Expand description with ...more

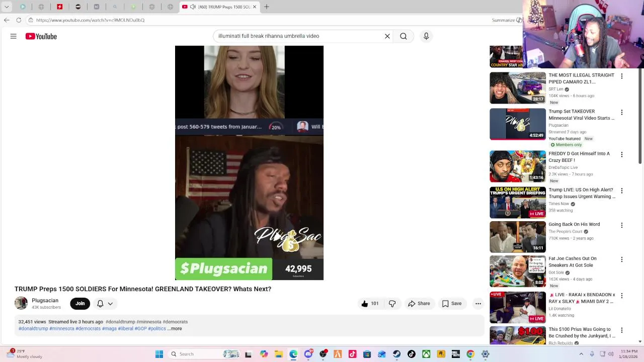tap(175, 329)
